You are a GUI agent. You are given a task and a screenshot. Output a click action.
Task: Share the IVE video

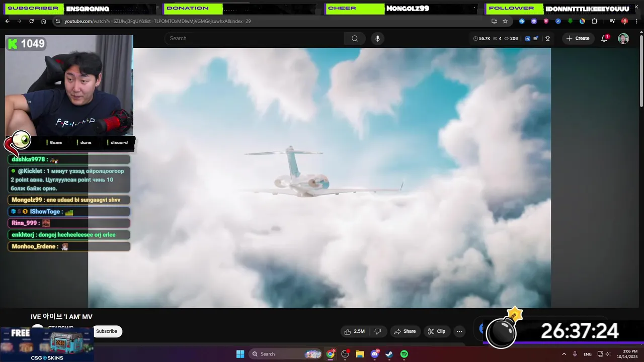click(x=405, y=331)
